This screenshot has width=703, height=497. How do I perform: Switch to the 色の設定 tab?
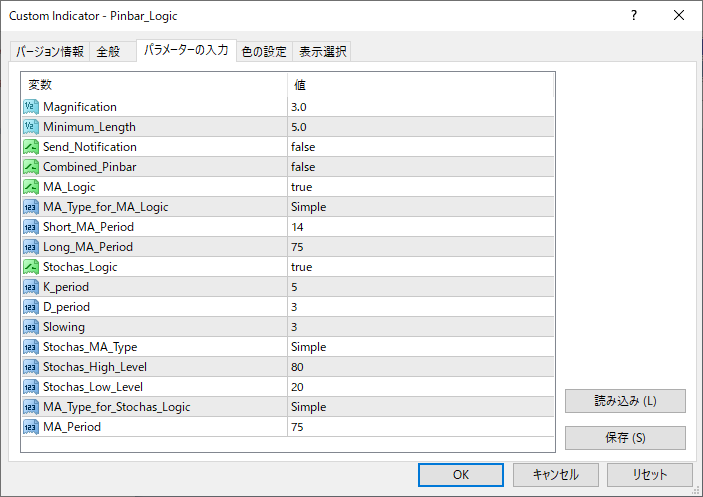[264, 52]
